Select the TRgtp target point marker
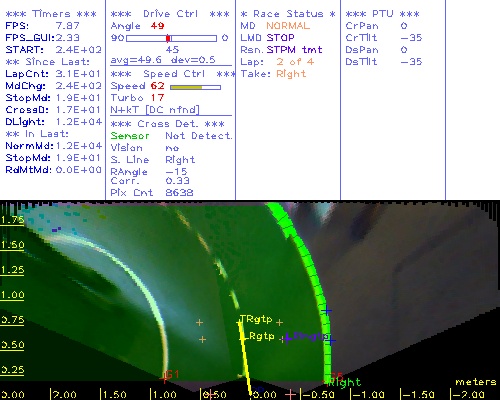Screen dimensions: 500x400 pos(256,319)
